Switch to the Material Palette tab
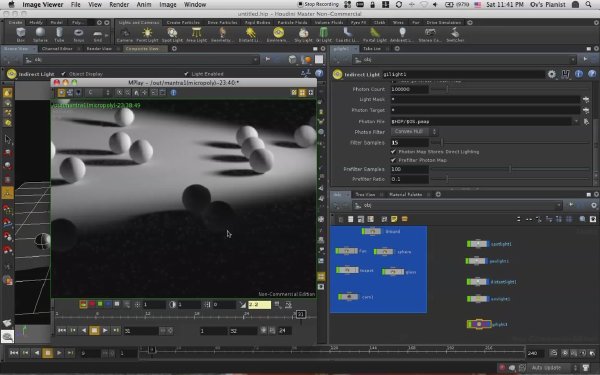This screenshot has height=375, width=600. coord(405,194)
